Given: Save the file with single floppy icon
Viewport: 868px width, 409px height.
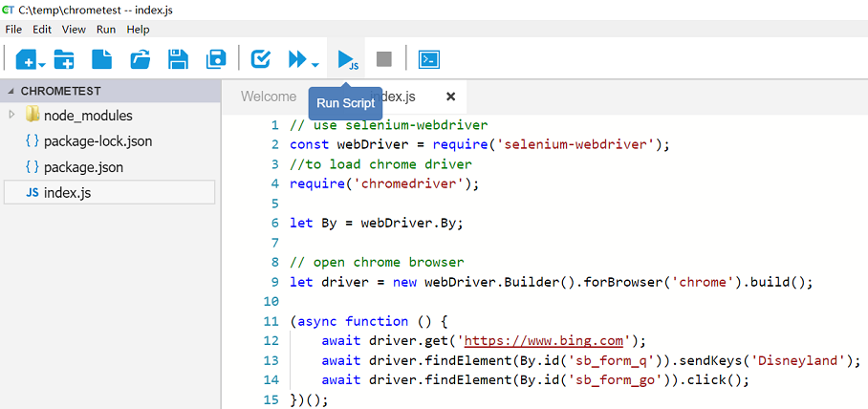Looking at the screenshot, I should tap(178, 59).
